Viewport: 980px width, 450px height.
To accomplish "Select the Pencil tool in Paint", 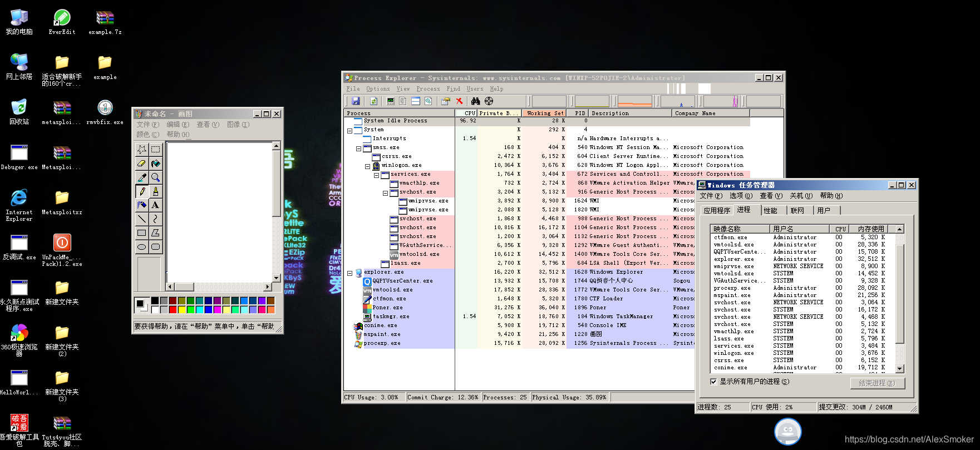I will (142, 191).
